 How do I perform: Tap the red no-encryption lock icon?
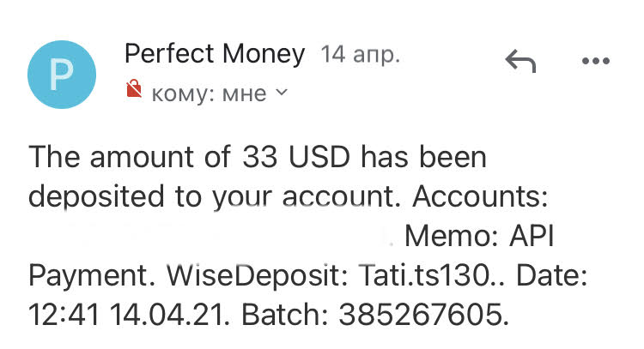(x=133, y=89)
